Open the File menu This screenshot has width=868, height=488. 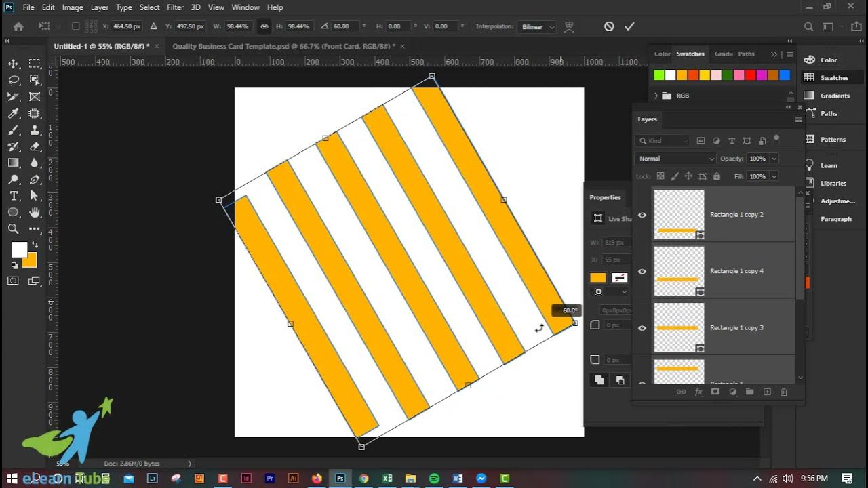coord(28,7)
